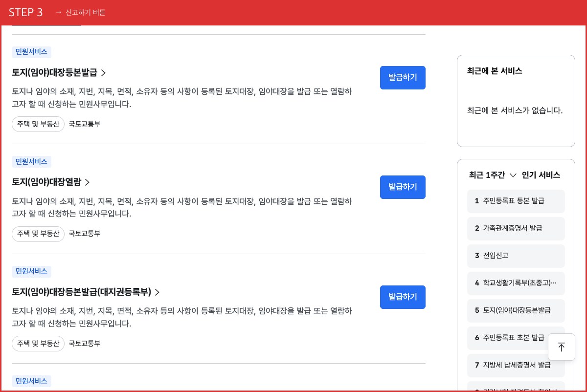
Task: Open the 토지(임야)대장열람 service title link
Action: pyautogui.click(x=51, y=182)
